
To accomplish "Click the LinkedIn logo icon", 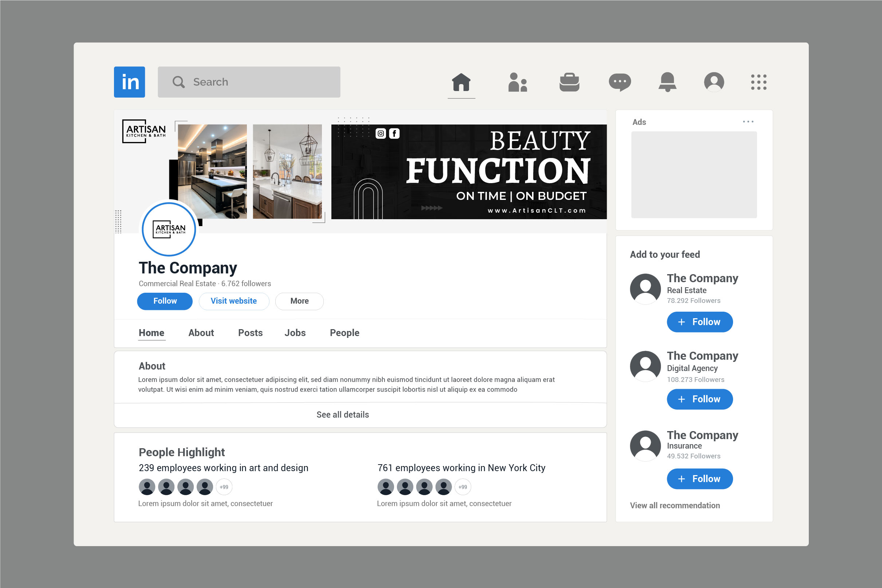I will (129, 82).
